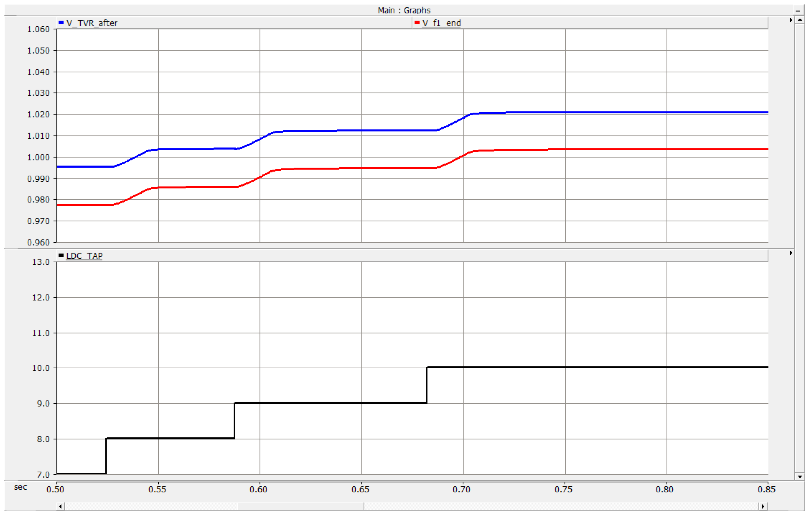Viewport: 812px width, 517px height.
Task: Select the V_f1_end curve label
Action: tap(441, 23)
